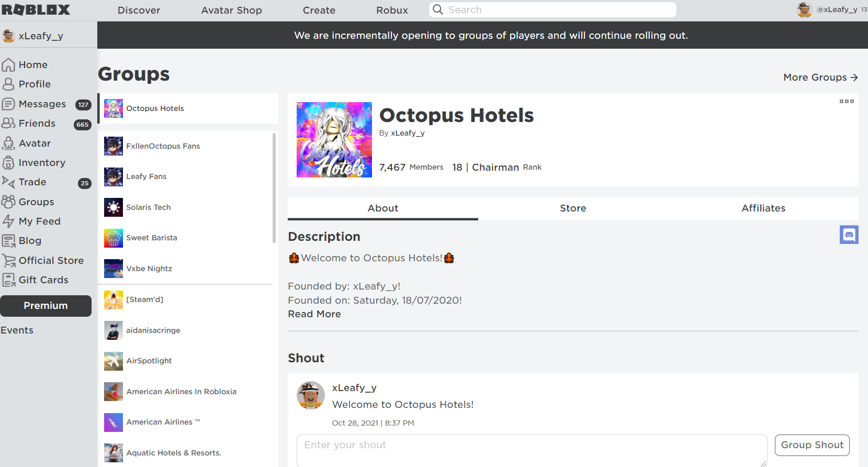868x467 pixels.
Task: Switch to the Store tab
Action: (x=573, y=208)
